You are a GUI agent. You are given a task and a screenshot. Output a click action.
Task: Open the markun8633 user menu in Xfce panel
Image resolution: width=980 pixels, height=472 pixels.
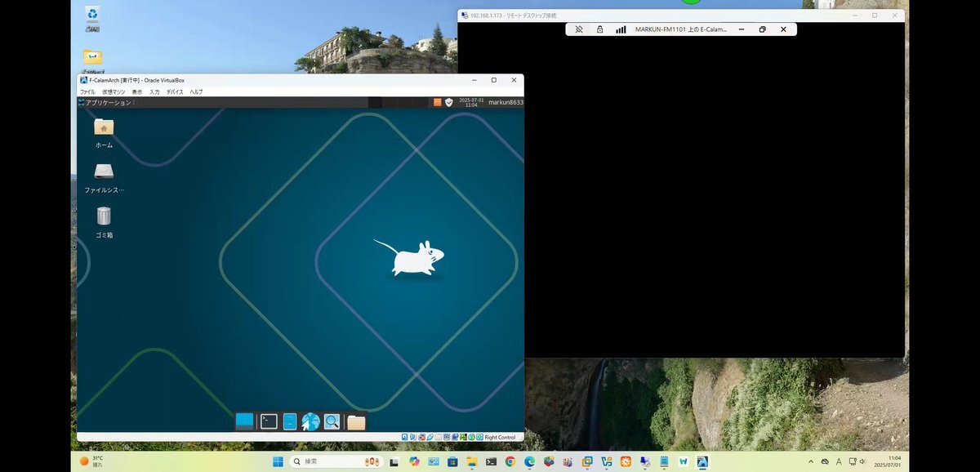click(x=506, y=102)
